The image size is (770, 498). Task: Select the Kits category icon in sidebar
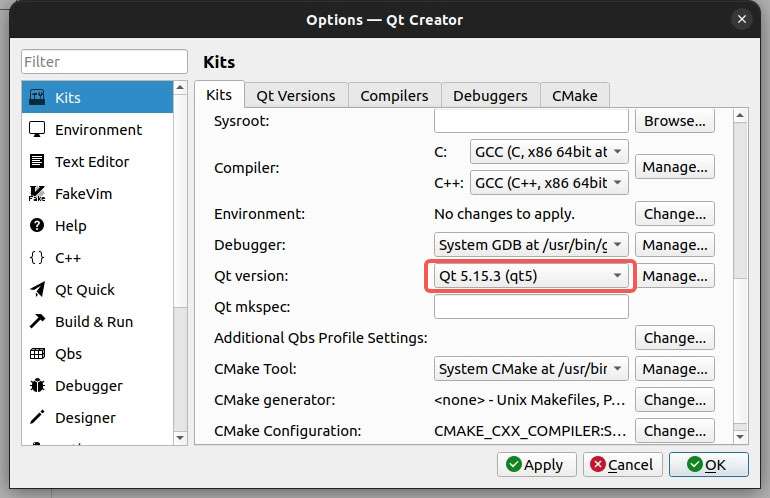[x=37, y=98]
